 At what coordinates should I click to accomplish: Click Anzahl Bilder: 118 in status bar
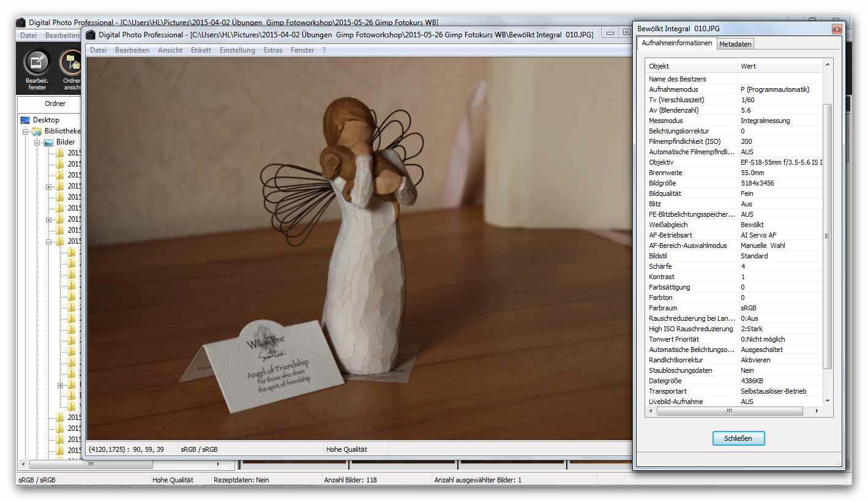350,480
